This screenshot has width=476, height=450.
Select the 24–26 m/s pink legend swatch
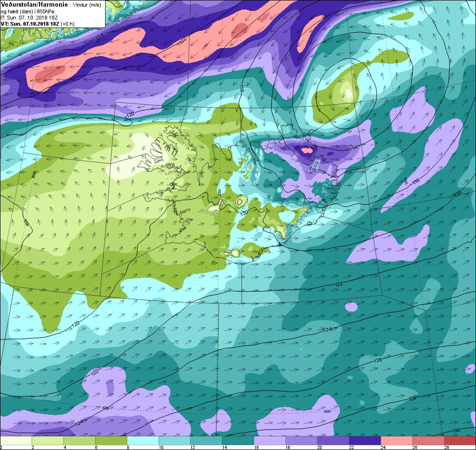[x=397, y=440]
